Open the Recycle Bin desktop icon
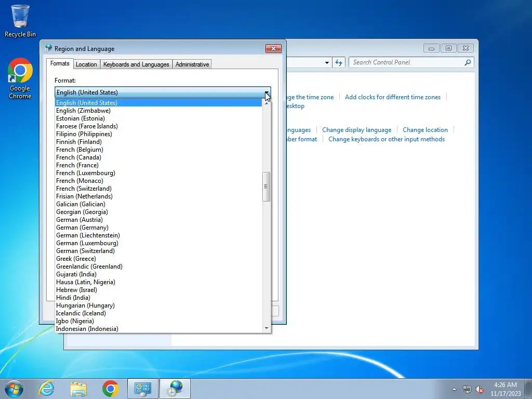This screenshot has width=532, height=399. tap(20, 21)
